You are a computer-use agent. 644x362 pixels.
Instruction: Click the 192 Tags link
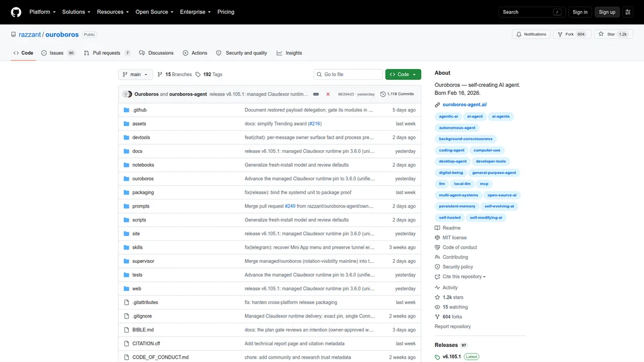(x=209, y=75)
